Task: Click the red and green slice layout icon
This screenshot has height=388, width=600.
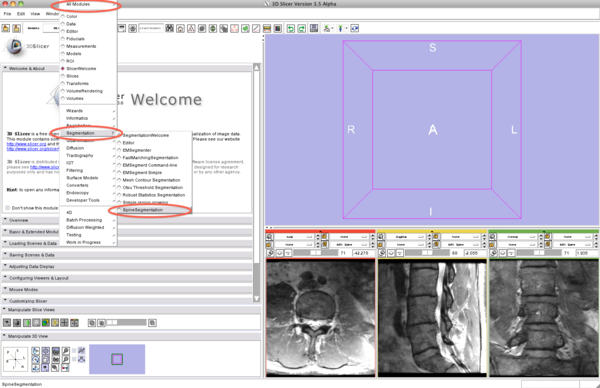Action: [74, 323]
